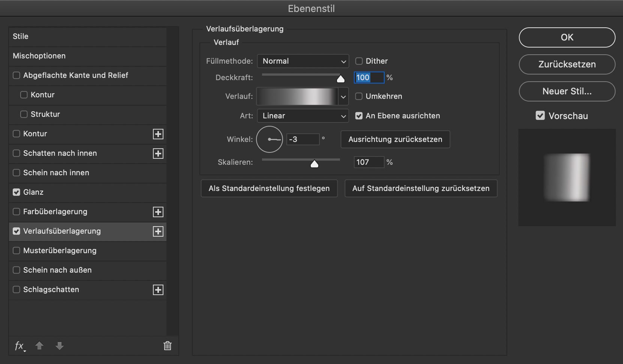Enable the Schlagschatten checkbox
Image resolution: width=623 pixels, height=364 pixels.
tap(16, 289)
